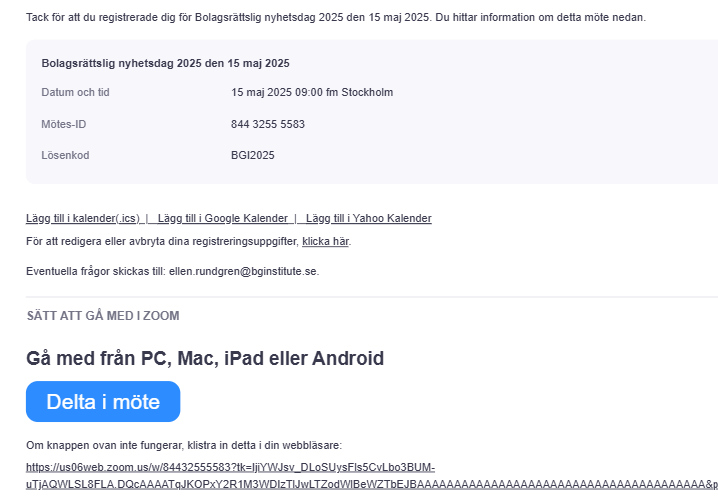Click the Tack för att du registrerade paragraph
This screenshot has width=718, height=499.
click(x=336, y=18)
